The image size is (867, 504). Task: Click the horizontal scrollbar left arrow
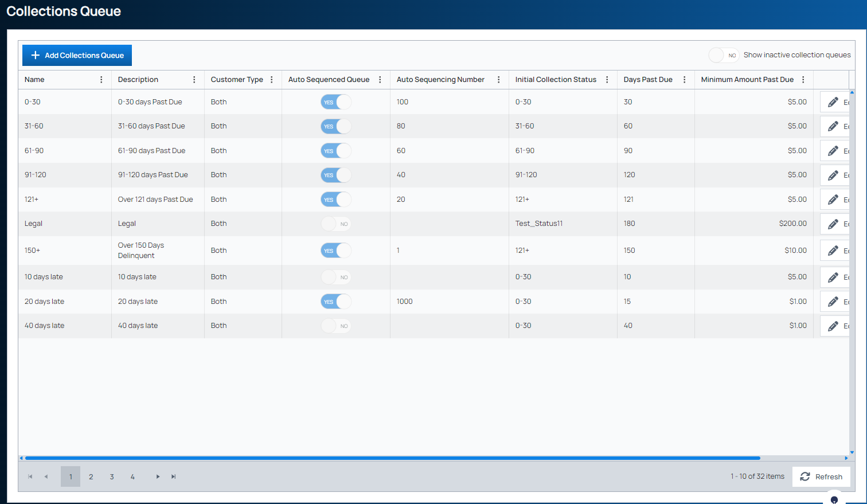(21, 458)
